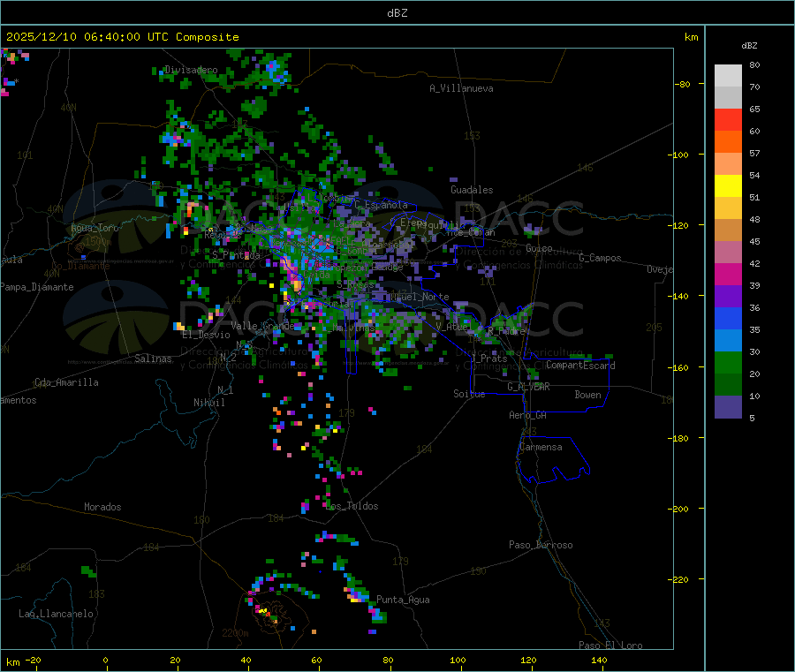This screenshot has height=672, width=795.
Task: Click the Carmensa place label
Action: [541, 447]
